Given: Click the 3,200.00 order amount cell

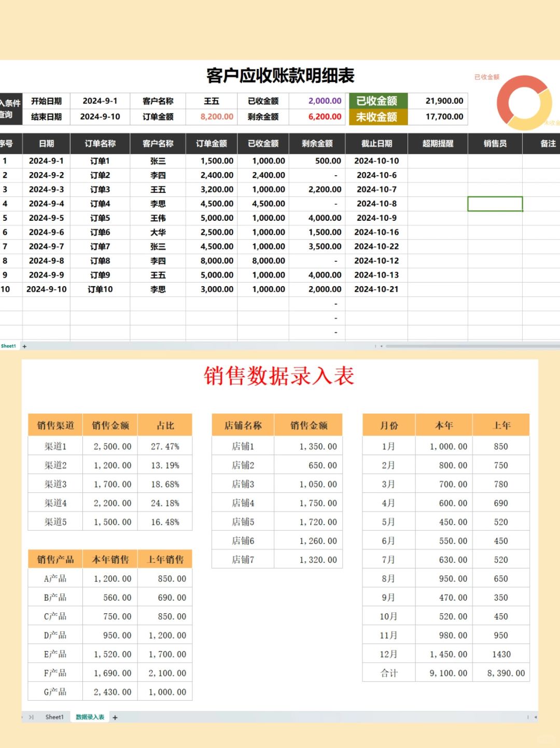Looking at the screenshot, I should 212,190.
